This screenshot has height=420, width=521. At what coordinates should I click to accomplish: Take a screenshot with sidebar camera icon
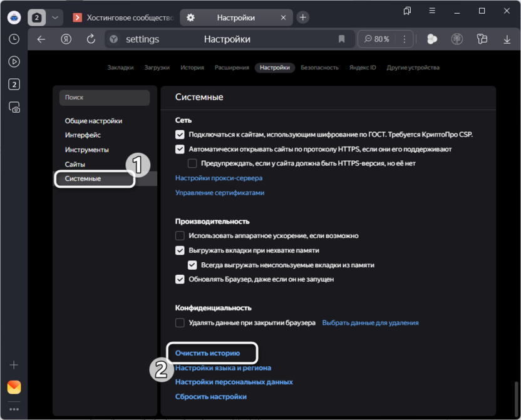[x=14, y=107]
